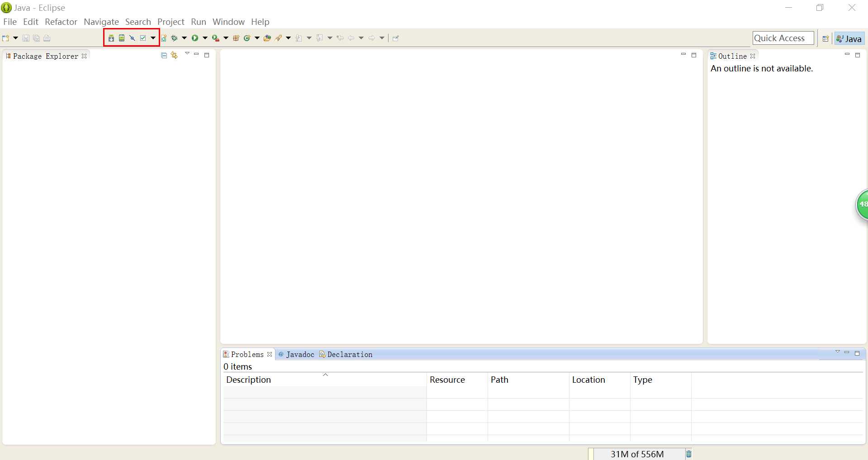Toggle the Pin Editor toolbar icon

tap(396, 38)
